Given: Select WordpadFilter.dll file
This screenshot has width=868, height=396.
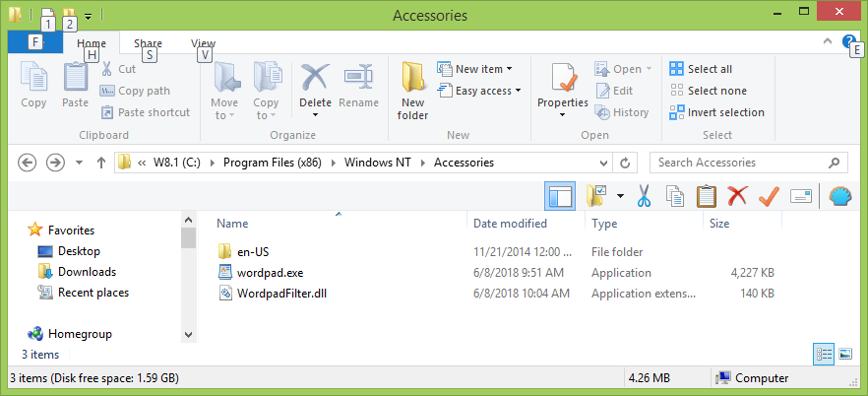Looking at the screenshot, I should [x=273, y=294].
